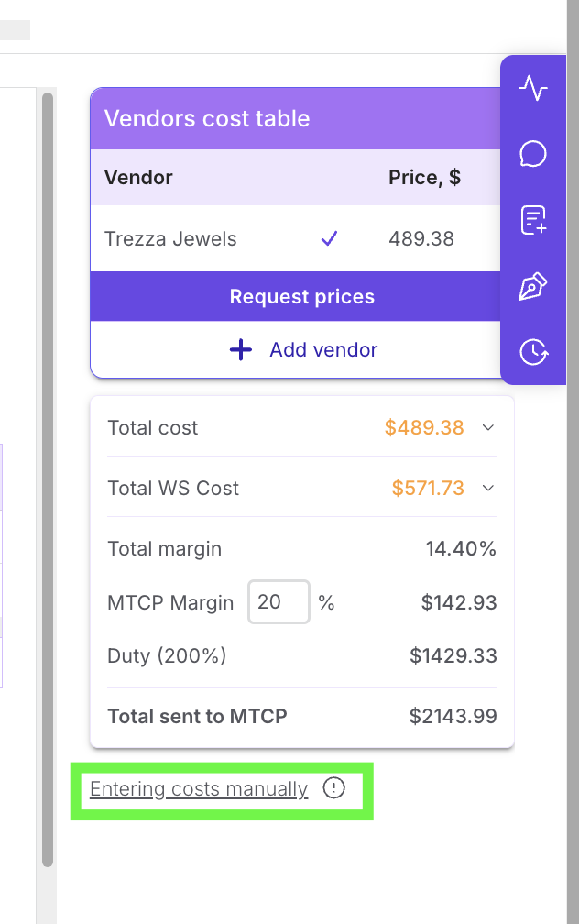
Task: Click the orange $571.73 WS cost amount
Action: [x=428, y=488]
